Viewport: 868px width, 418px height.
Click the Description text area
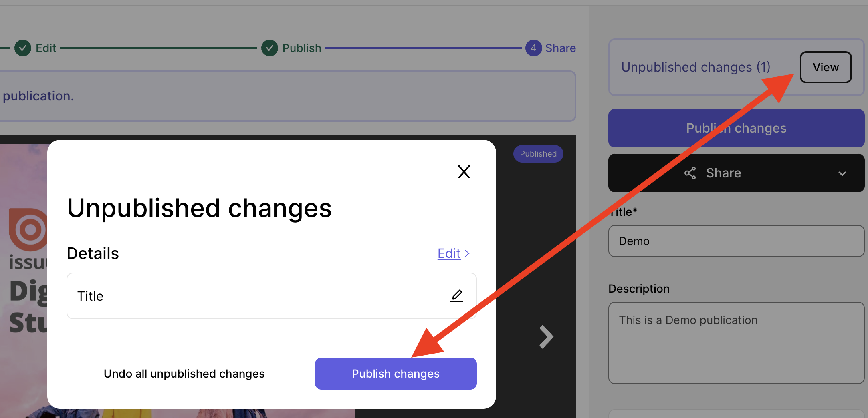coord(736,343)
